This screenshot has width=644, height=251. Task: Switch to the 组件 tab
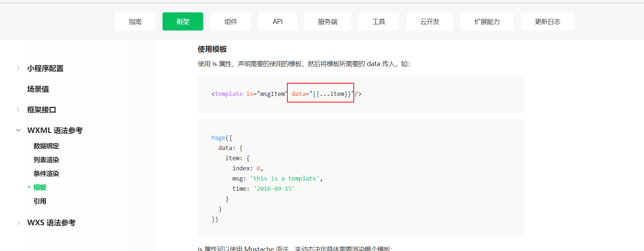231,21
